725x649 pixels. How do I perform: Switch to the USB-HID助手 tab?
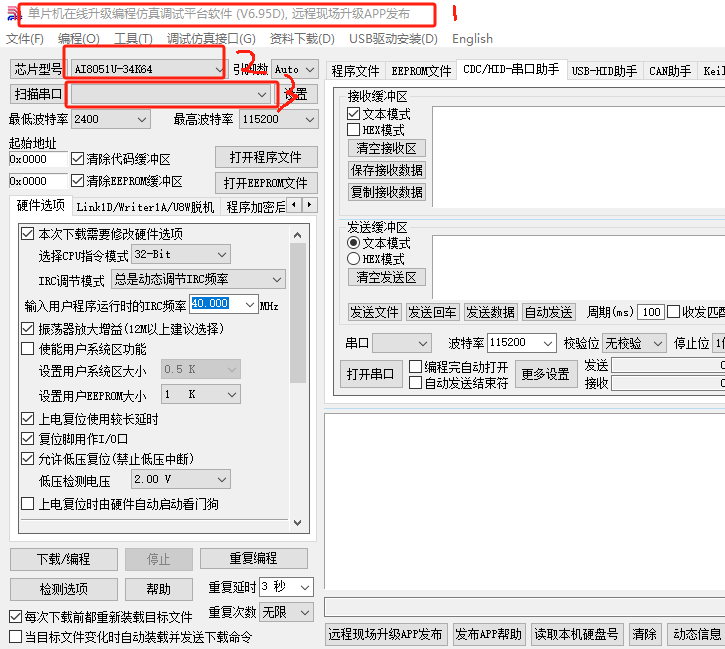point(604,71)
